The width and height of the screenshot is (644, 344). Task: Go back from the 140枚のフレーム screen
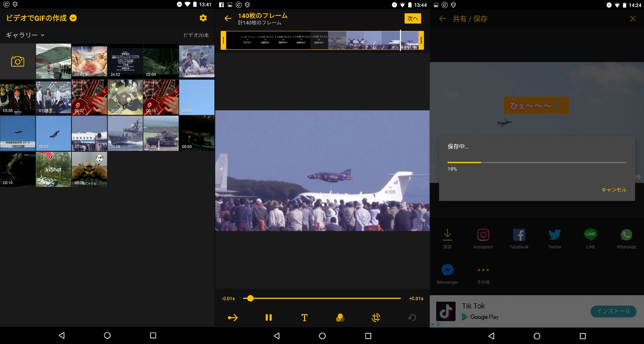point(228,18)
